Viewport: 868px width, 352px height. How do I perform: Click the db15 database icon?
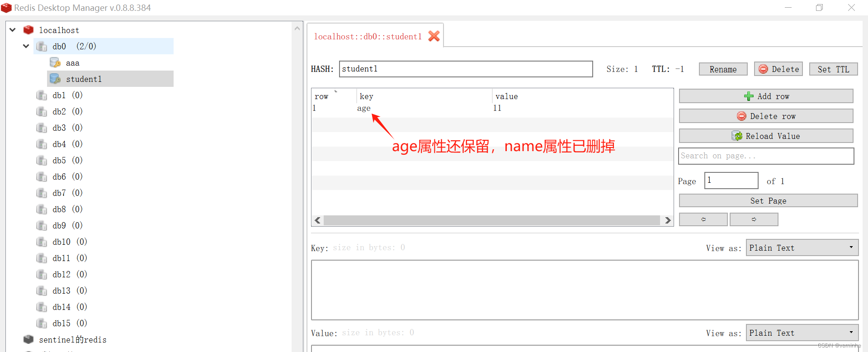click(x=42, y=323)
